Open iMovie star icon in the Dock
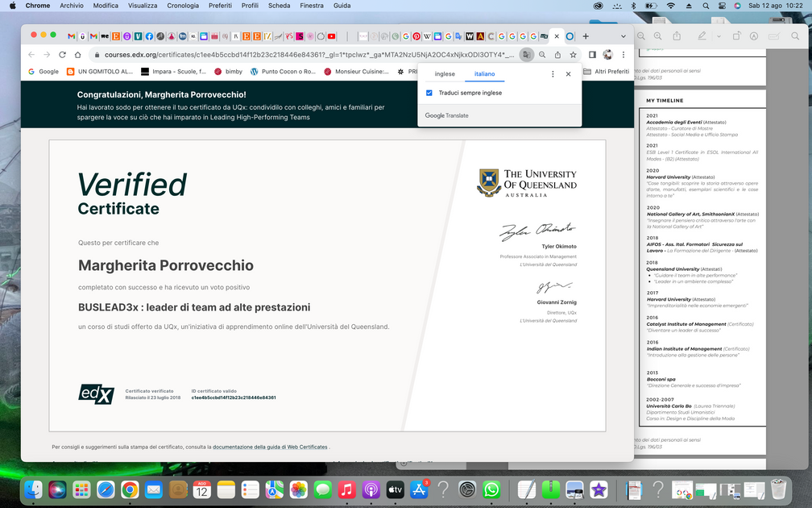The width and height of the screenshot is (812, 508). [598, 489]
